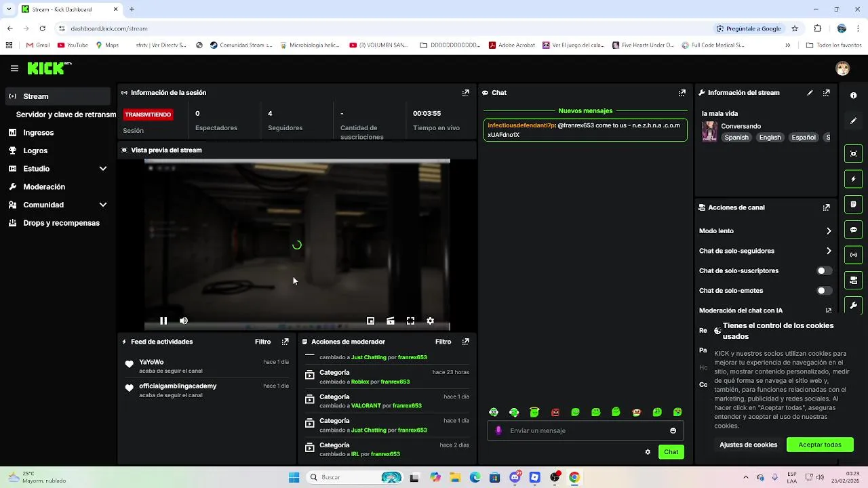The height and width of the screenshot is (488, 868).
Task: Toggle the stream preview widget in right sidebar
Action: pos(854,154)
